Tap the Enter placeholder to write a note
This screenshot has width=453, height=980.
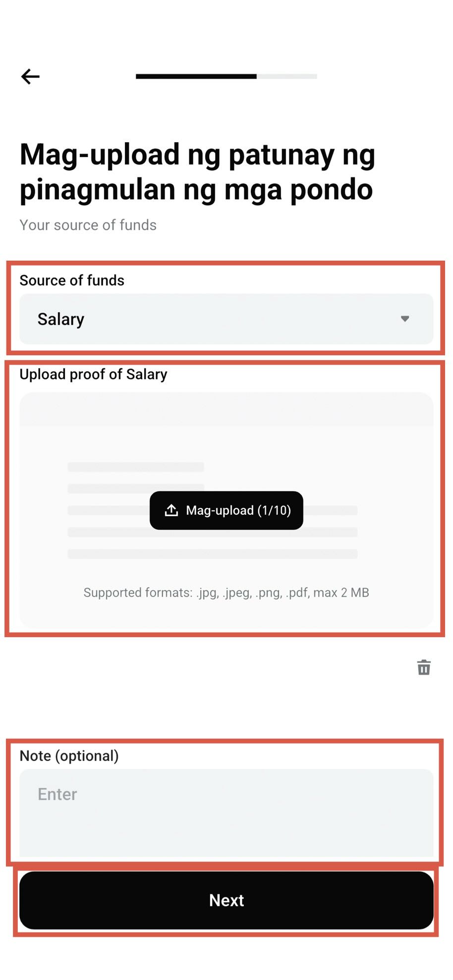pyautogui.click(x=57, y=794)
